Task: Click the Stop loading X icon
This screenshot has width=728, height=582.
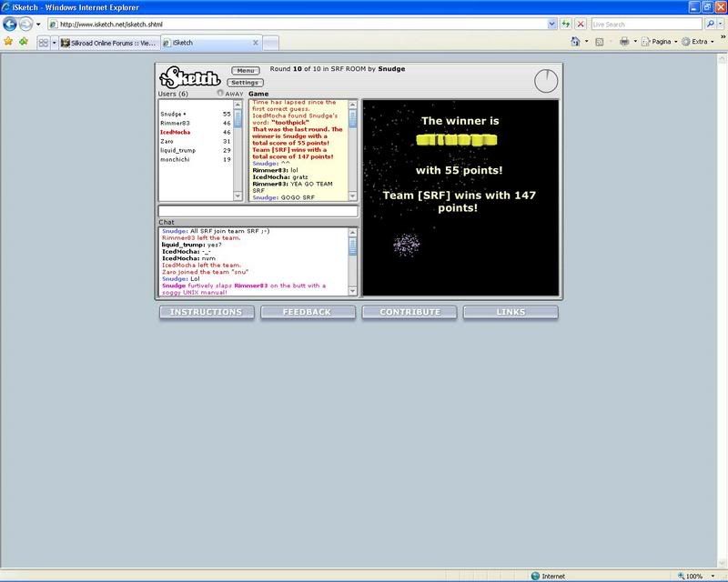Action: [581, 25]
